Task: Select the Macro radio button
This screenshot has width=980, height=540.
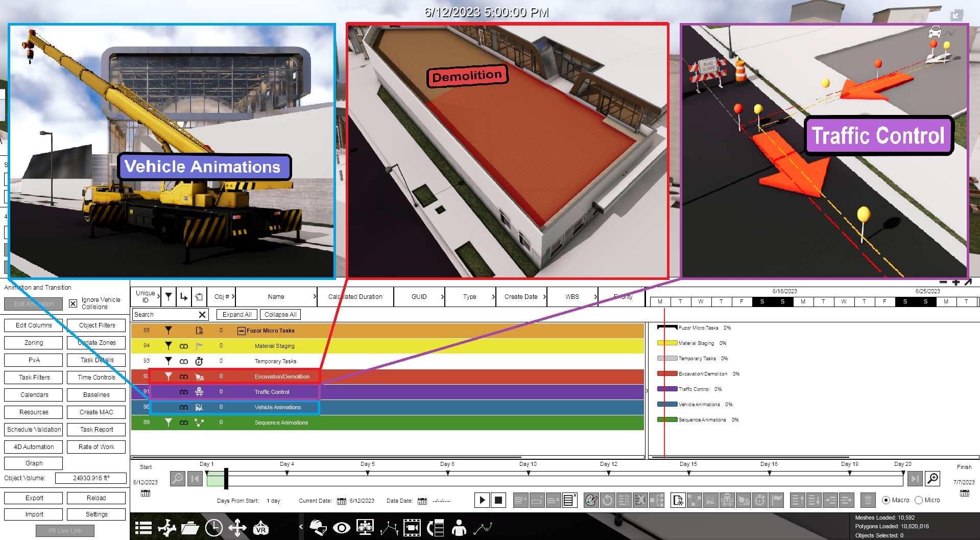Action: [886, 500]
